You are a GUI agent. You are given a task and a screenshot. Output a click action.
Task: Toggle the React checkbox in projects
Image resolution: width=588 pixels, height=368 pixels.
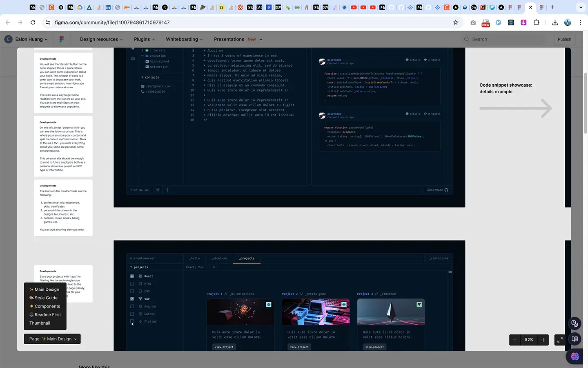point(132,276)
